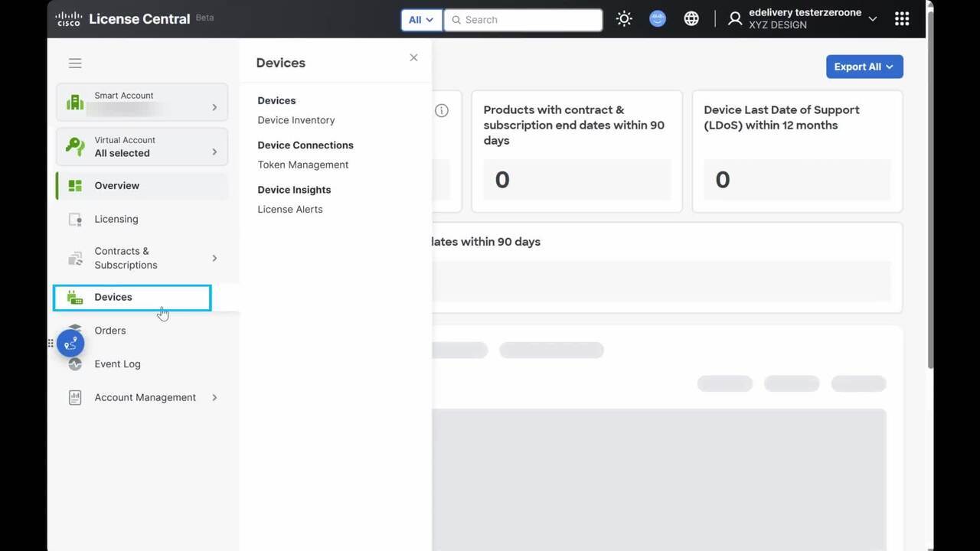This screenshot has height=551, width=980.
Task: Expand the Virtual Account selector chevron
Action: [214, 152]
